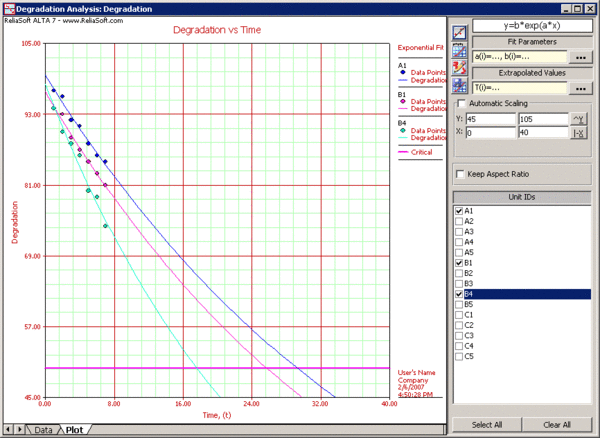Click the third icon in vertical plot toolbar
This screenshot has height=438, width=600.
pyautogui.click(x=460, y=67)
